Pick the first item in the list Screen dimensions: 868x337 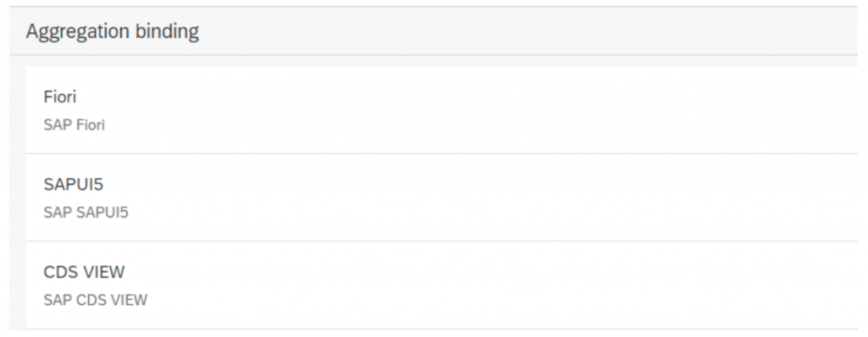pos(441,110)
